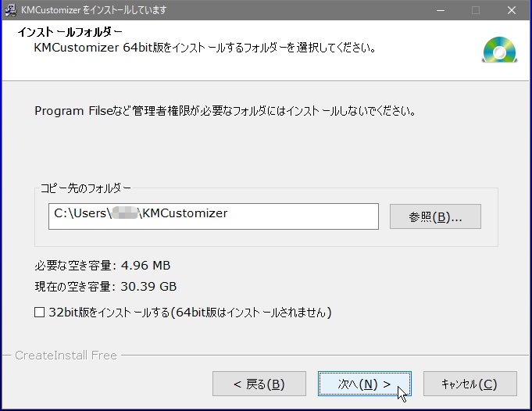532x411 pixels.
Task: Enable the 32bit版をインストールする checkbox
Action: point(40,313)
